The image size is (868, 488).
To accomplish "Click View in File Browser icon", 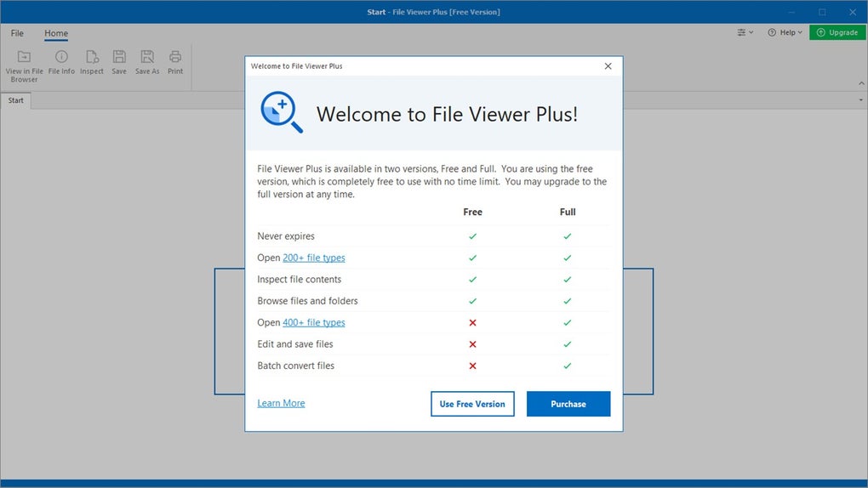I will 24,56.
